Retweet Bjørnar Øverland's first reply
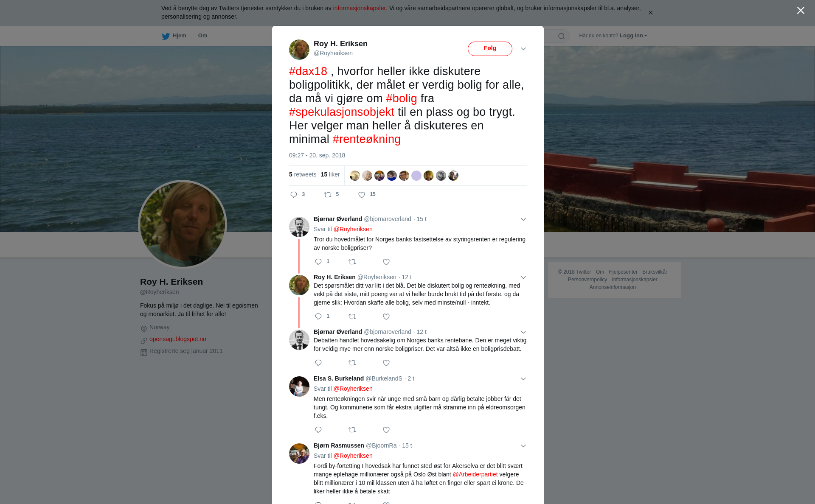This screenshot has width=815, height=504. tap(352, 262)
